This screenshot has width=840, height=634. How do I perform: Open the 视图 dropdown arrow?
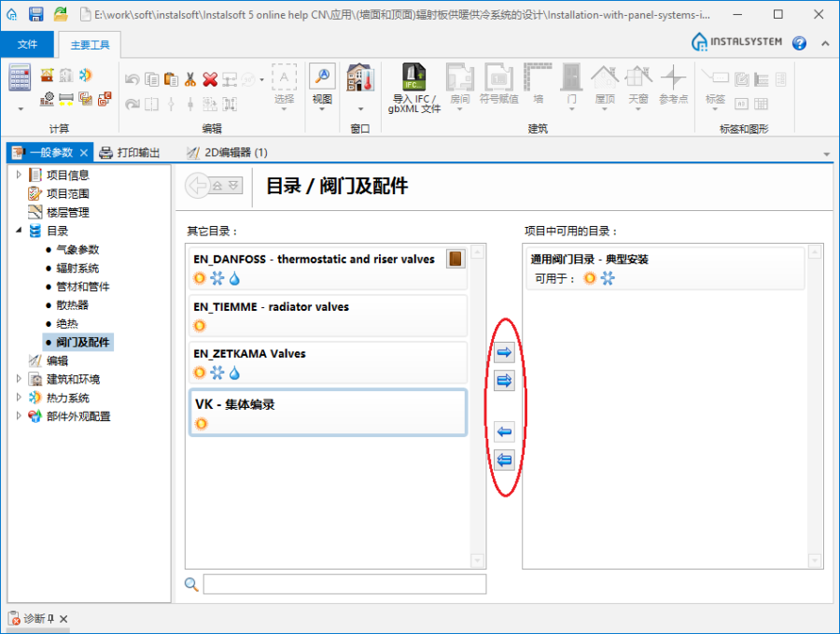[322, 109]
